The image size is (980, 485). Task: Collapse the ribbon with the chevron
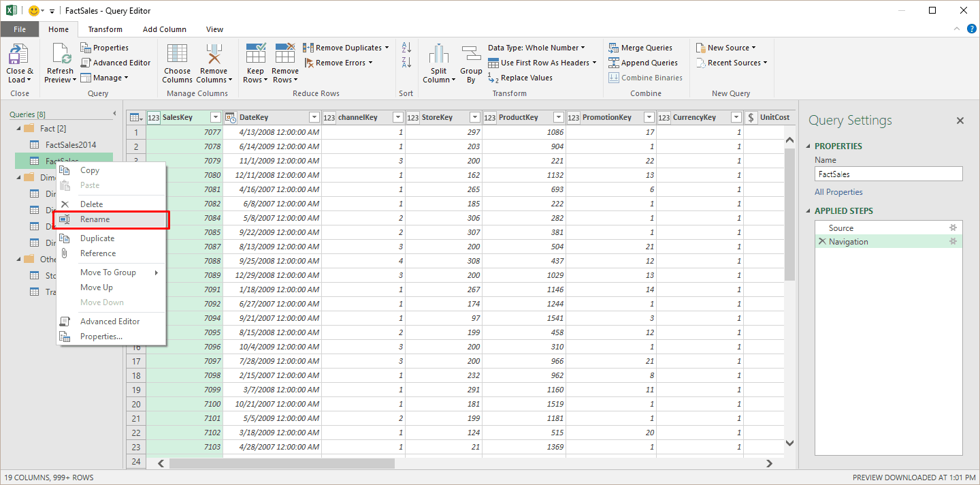click(x=955, y=29)
